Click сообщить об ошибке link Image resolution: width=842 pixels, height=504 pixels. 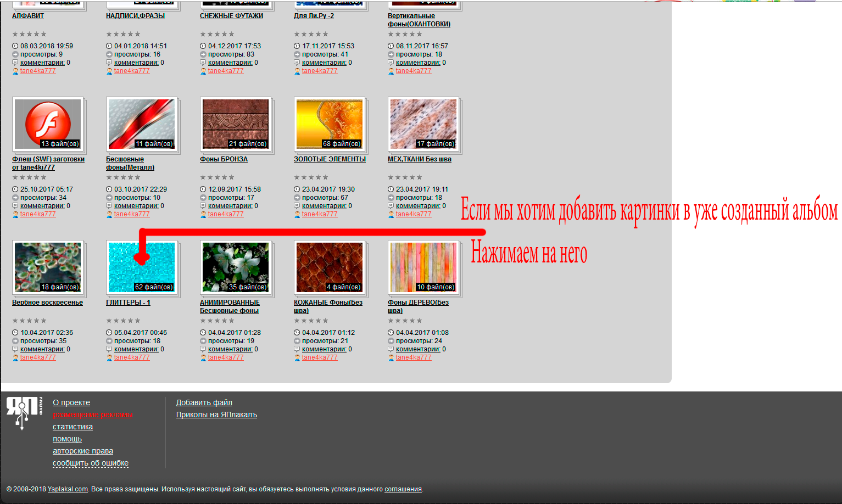[91, 463]
